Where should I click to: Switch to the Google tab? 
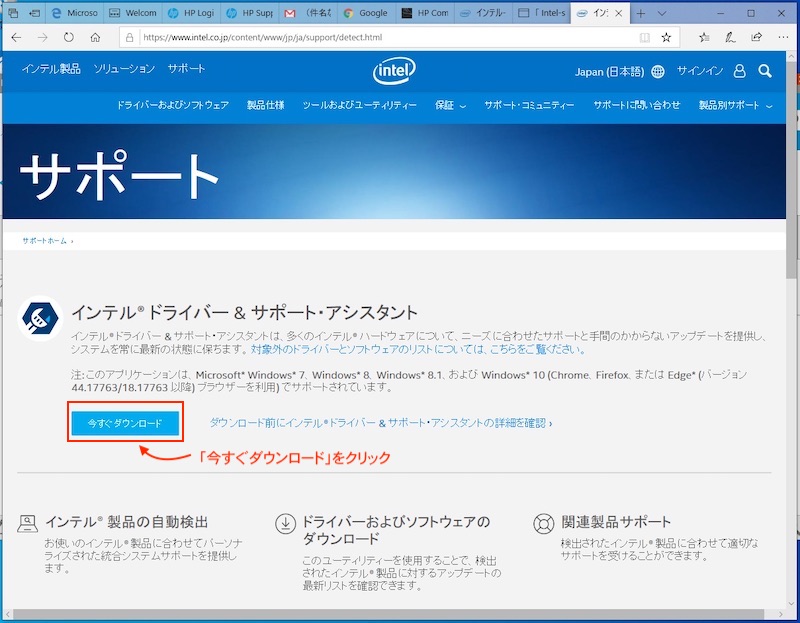[x=366, y=13]
